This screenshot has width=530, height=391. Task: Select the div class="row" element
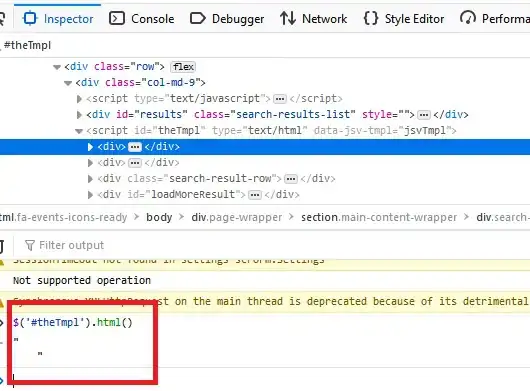(115, 66)
